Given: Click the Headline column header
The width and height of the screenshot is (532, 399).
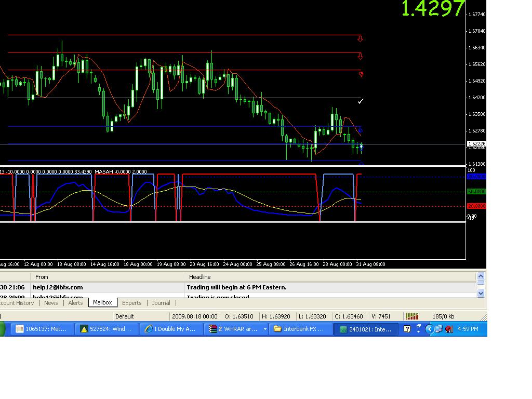Looking at the screenshot, I should [330, 277].
